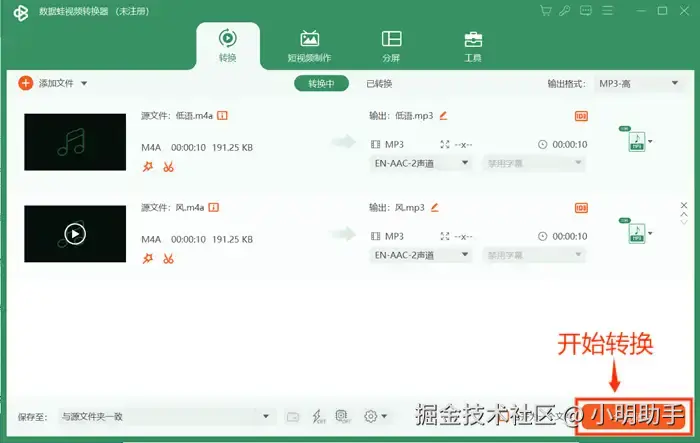Click MP3 format icon for 低语.mp3

tap(635, 142)
